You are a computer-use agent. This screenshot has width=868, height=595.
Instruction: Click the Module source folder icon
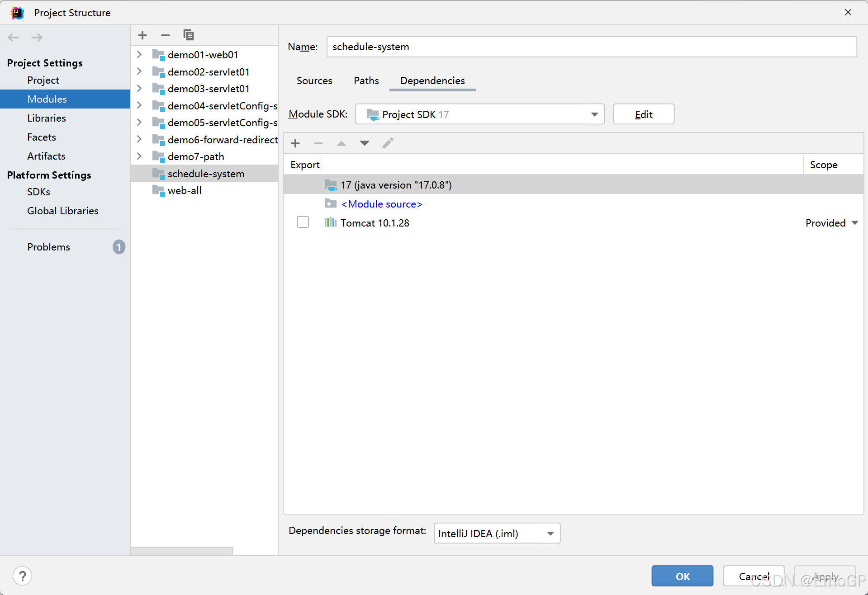point(331,203)
